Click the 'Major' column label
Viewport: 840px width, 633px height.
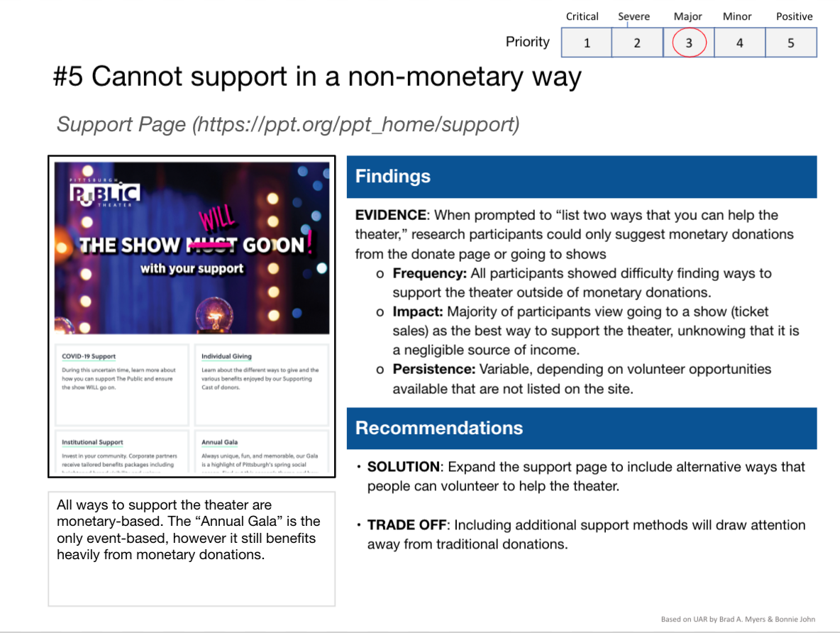(688, 16)
